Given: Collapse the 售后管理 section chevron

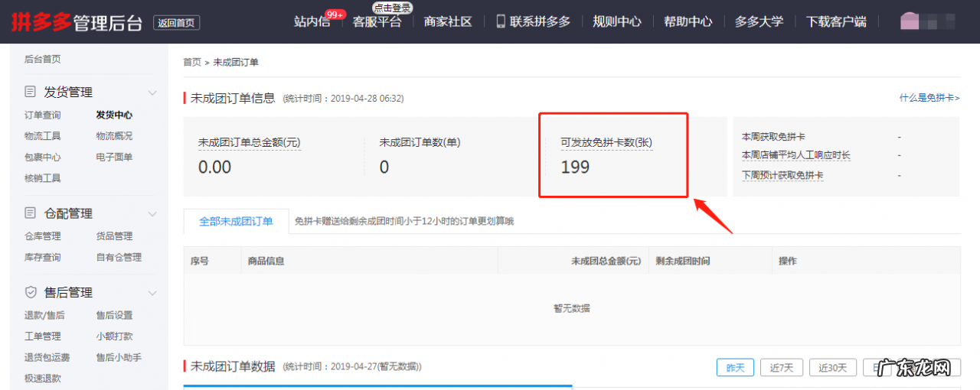Looking at the screenshot, I should tap(152, 293).
